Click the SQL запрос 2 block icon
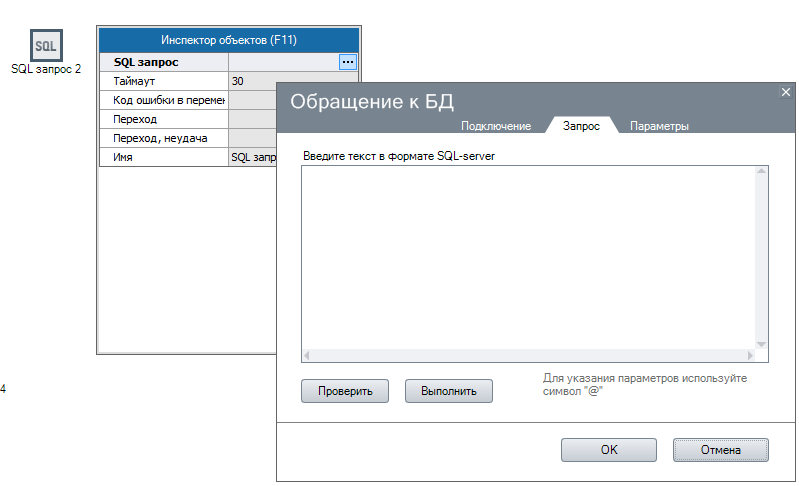Screen dimensions: 799x486 pyautogui.click(x=45, y=46)
